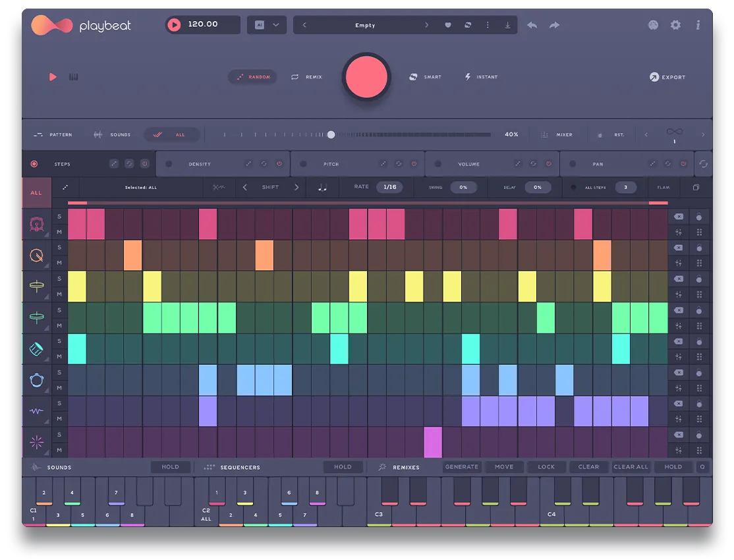Click the purple waveform track icon
734x560 pixels.
[36, 410]
